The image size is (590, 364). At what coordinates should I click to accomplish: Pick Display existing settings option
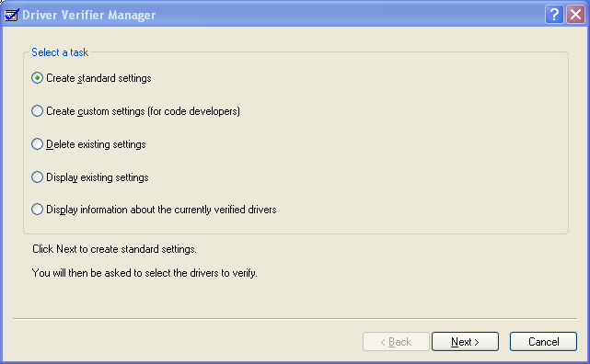click(90, 177)
